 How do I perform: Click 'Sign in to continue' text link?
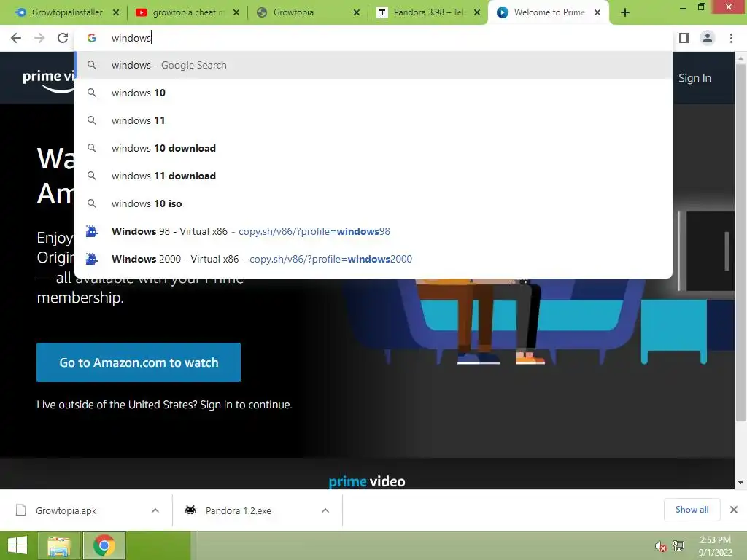246,405
